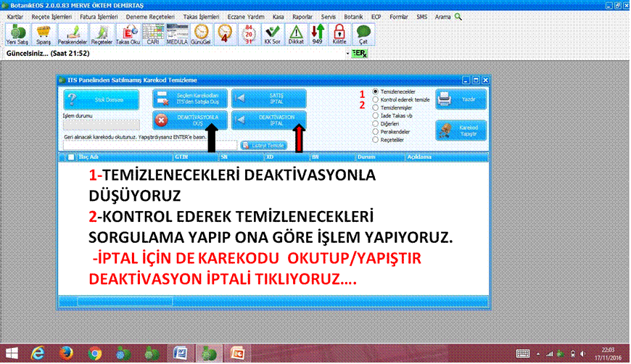Image resolution: width=631 pixels, height=364 pixels.
Task: Expand the Güncelsiniz status bar dropdown arrow
Action: (347, 54)
